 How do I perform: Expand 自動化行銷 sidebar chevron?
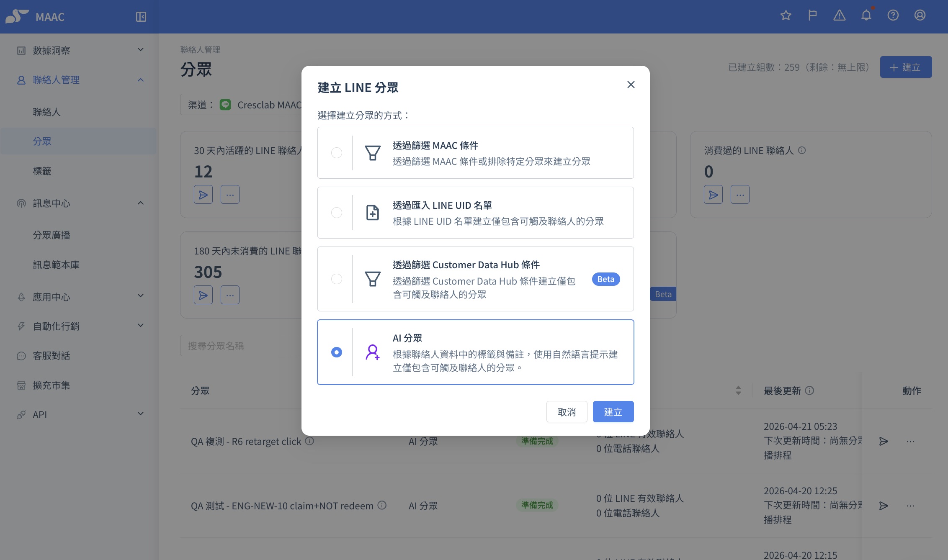coord(141,326)
